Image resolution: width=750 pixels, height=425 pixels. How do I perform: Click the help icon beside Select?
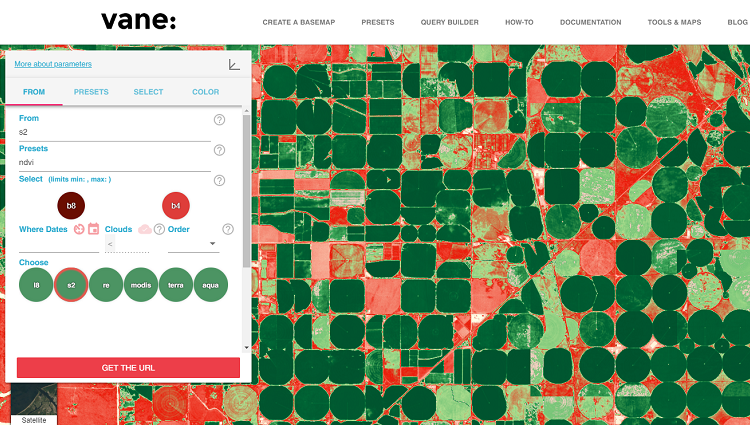219,180
